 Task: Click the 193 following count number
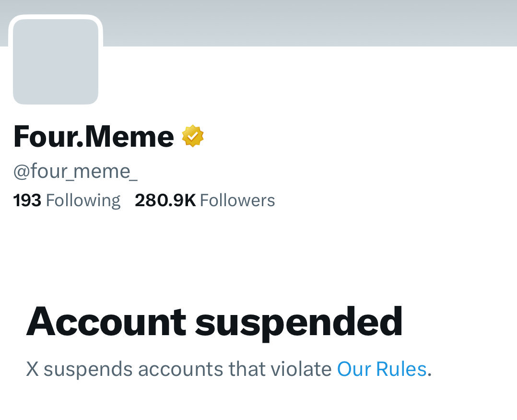[x=27, y=200]
